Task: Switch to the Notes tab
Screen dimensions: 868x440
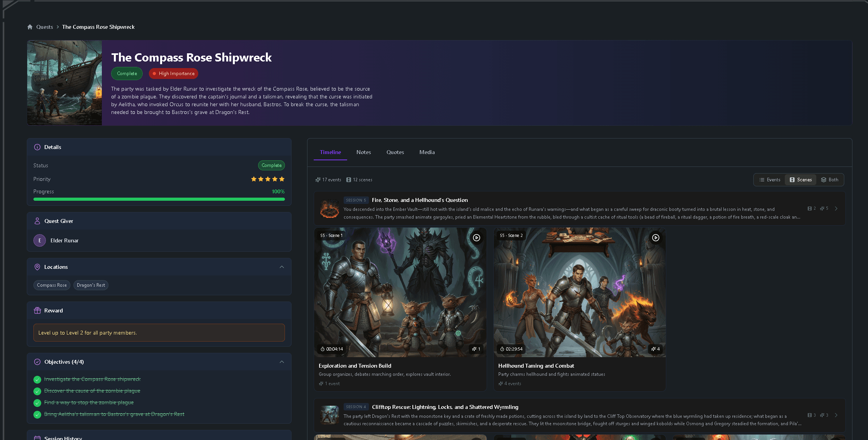Action: 364,152
